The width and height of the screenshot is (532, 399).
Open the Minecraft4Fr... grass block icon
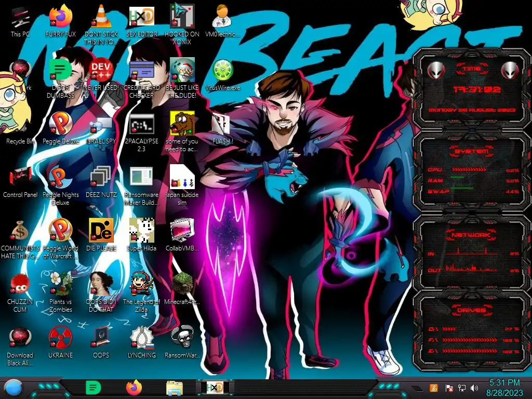[182, 289]
